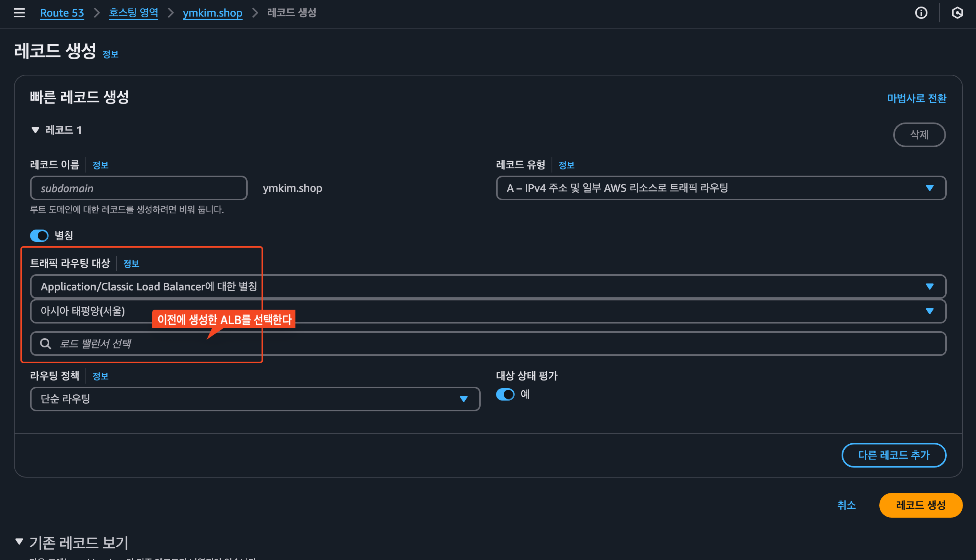Click the 레코드 생성 orange button
Screen dimensions: 976x560
pos(921,505)
